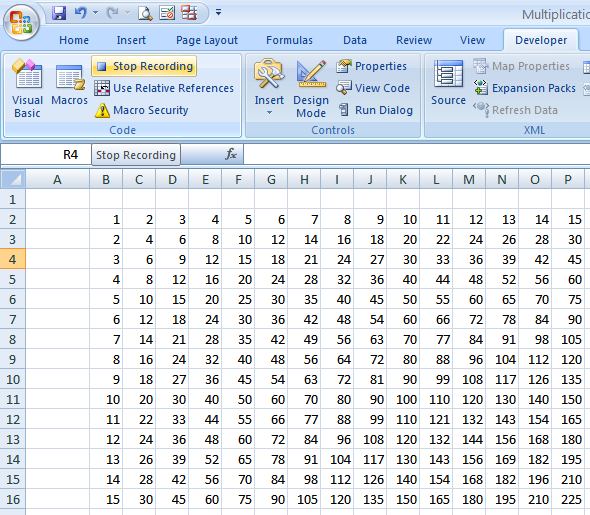Click the Office button orb

21,23
